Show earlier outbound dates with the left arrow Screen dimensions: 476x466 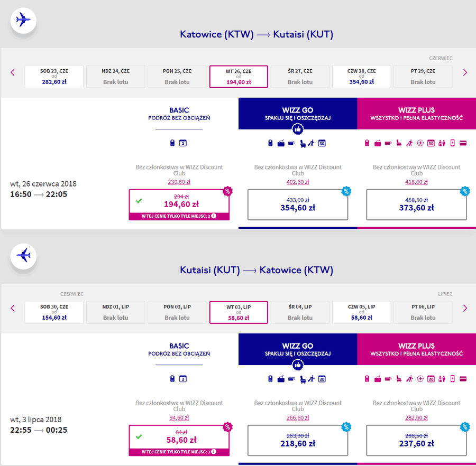tap(13, 72)
